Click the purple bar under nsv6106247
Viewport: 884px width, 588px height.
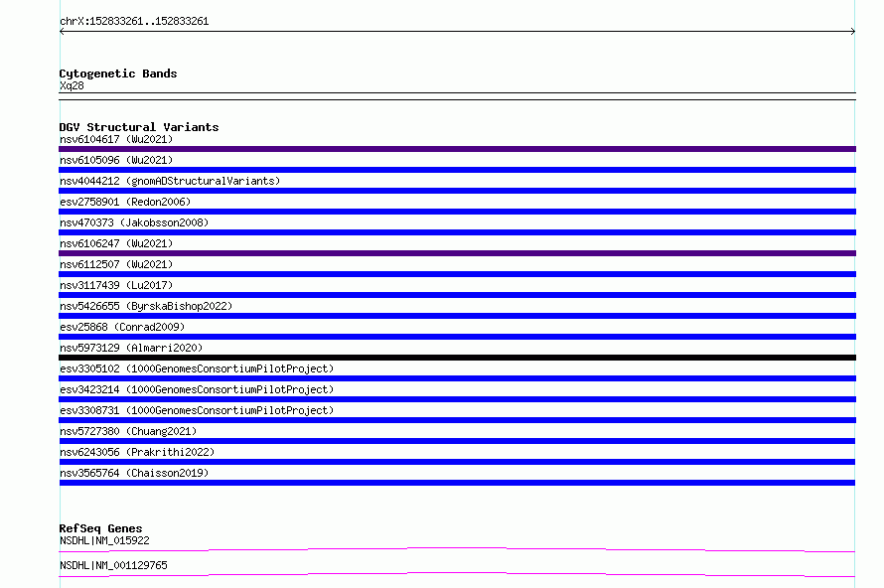(x=457, y=253)
